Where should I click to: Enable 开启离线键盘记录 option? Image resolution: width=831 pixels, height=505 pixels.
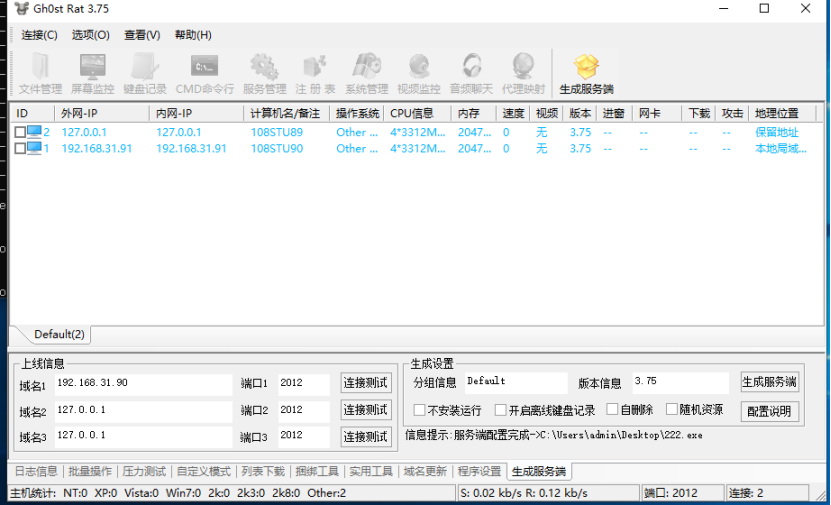pyautogui.click(x=500, y=410)
